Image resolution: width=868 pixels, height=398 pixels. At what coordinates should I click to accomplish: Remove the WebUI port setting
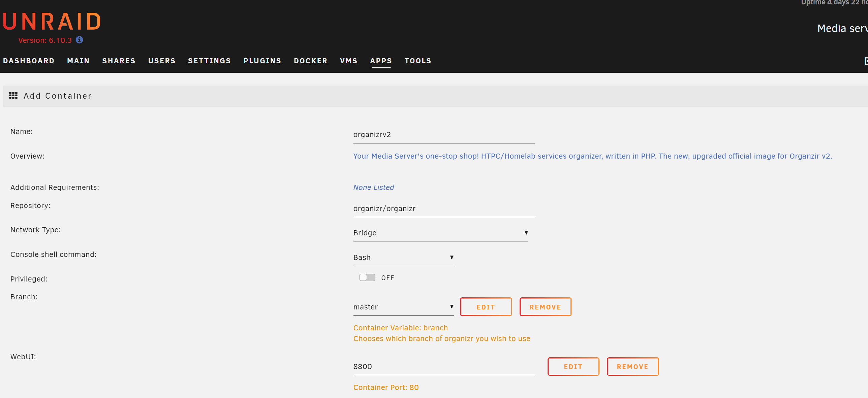(632, 366)
